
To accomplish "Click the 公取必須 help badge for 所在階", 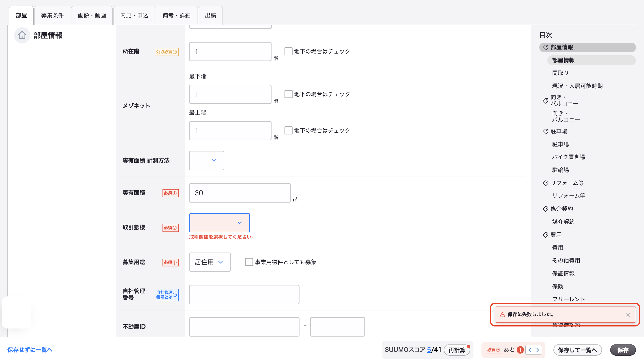I will 167,52.
